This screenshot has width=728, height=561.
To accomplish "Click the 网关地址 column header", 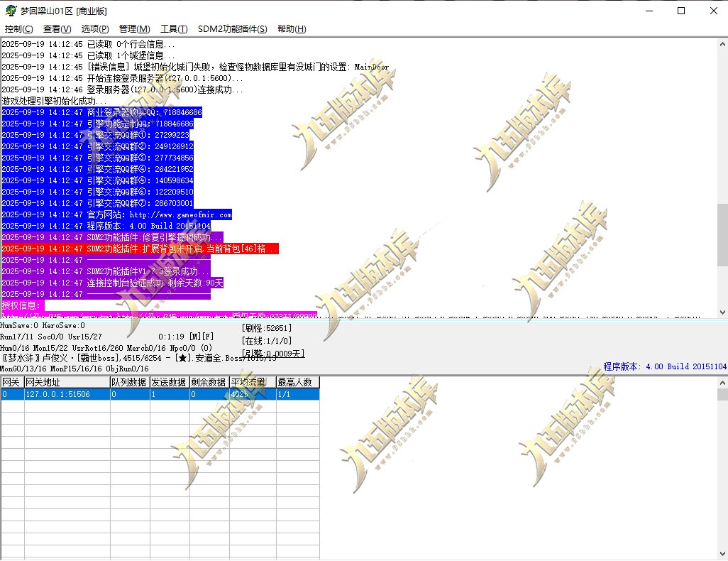I will point(67,382).
